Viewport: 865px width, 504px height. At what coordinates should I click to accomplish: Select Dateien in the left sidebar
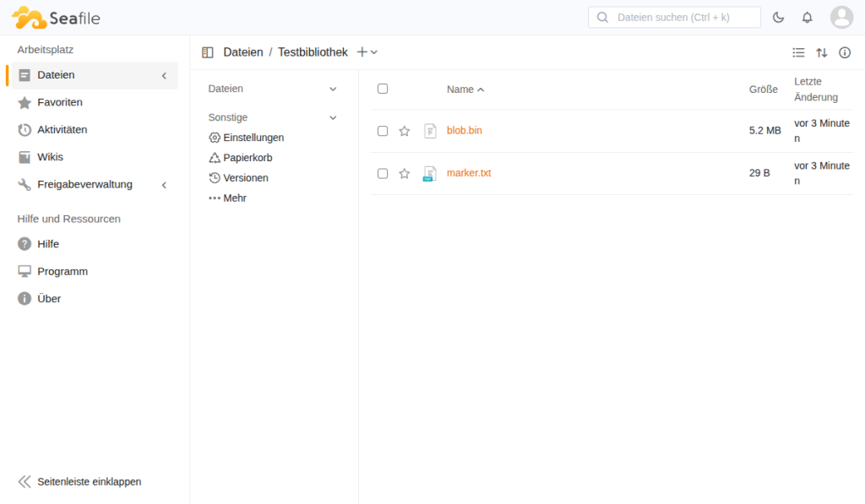click(95, 75)
